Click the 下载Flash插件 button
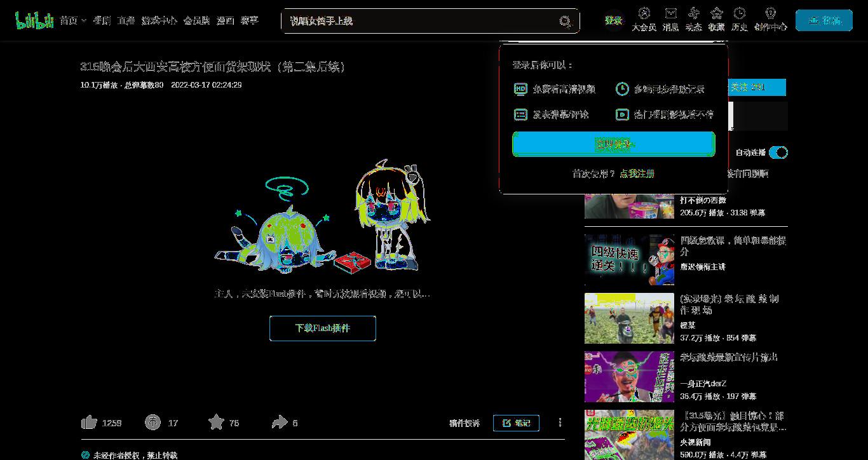This screenshot has height=460, width=868. click(323, 328)
